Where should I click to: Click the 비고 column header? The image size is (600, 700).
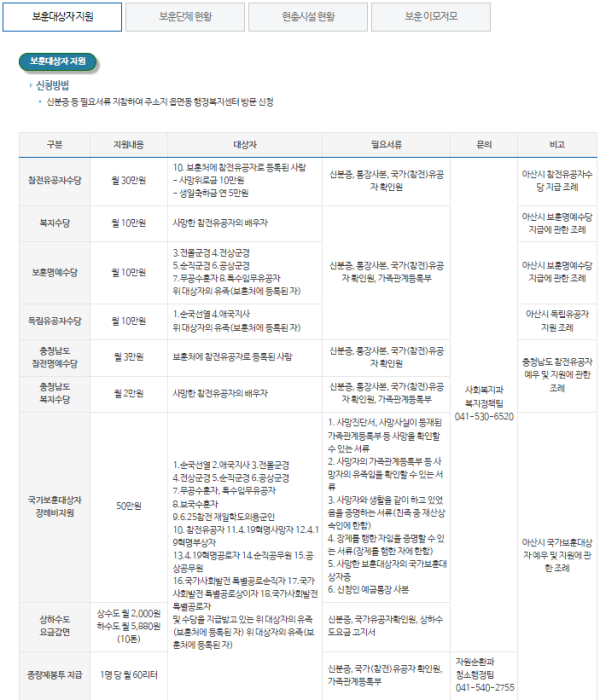(557, 144)
